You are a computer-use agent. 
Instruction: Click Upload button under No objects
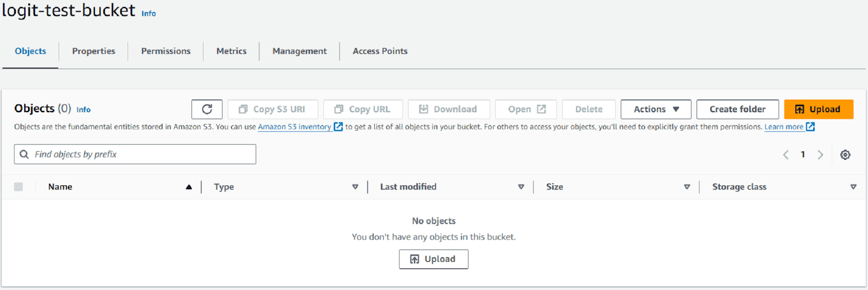pos(433,259)
